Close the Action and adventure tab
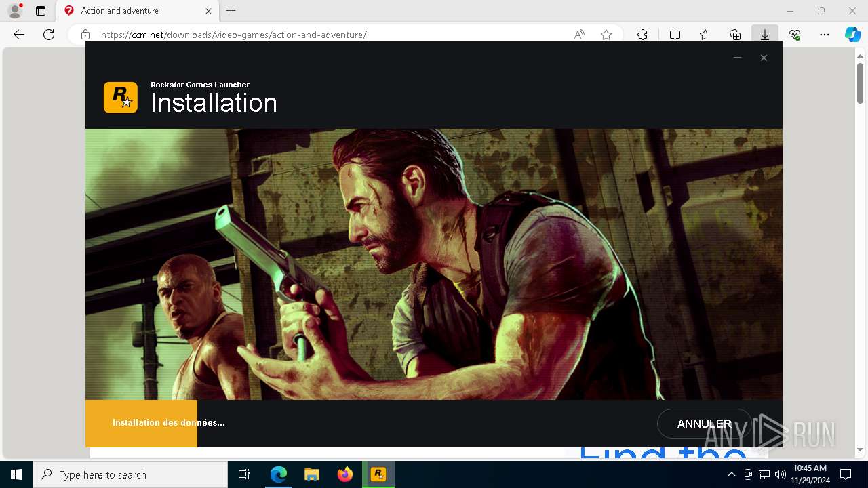 208,11
